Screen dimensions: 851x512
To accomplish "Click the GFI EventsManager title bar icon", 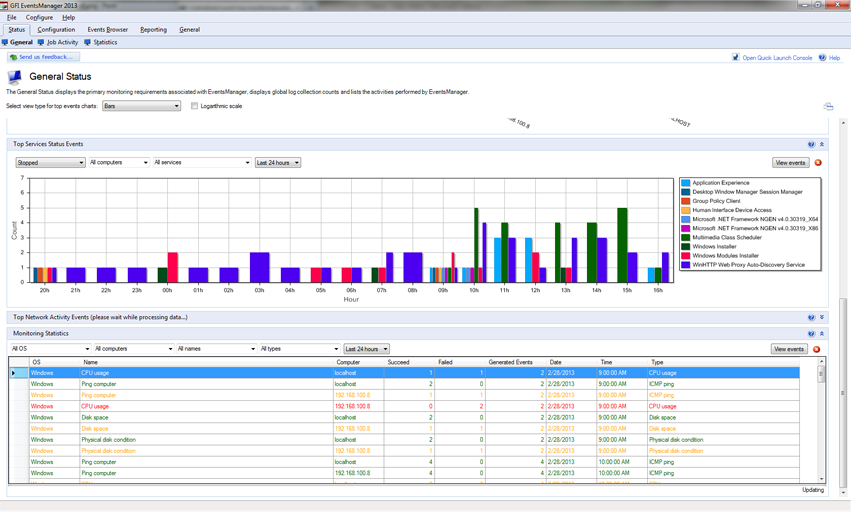I will tap(5, 5).
